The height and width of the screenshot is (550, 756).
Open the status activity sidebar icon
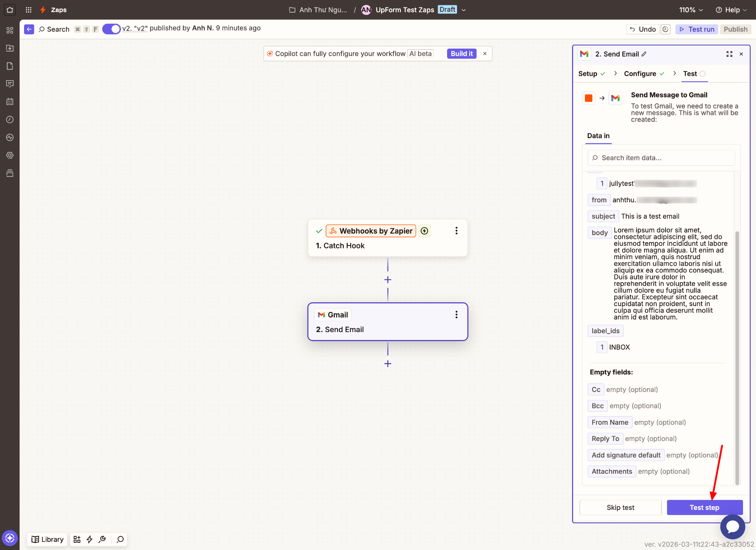[10, 137]
